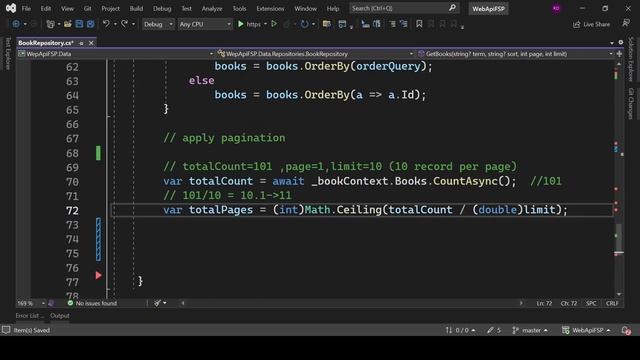Click the search magnifier icon

[452, 8]
